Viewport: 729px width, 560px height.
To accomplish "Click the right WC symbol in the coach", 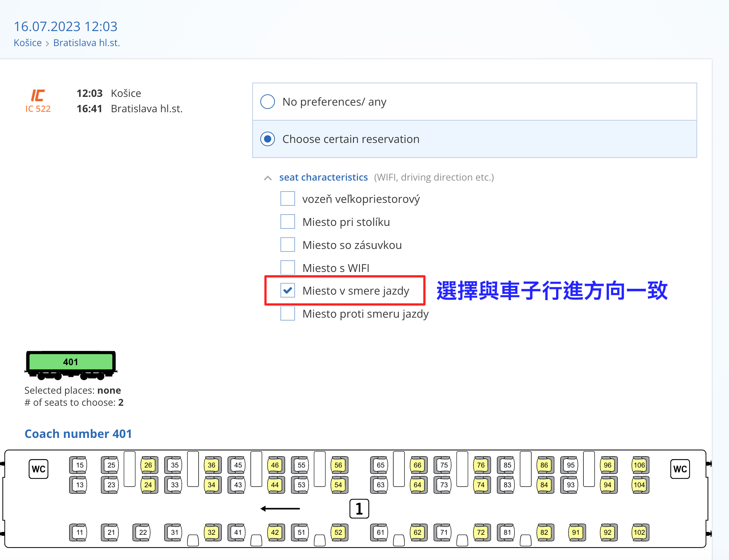I will (x=680, y=469).
